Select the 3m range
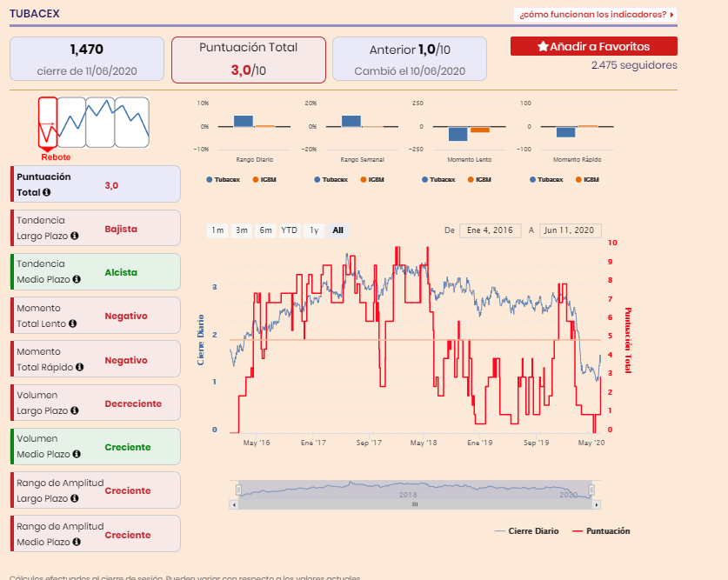The height and width of the screenshot is (580, 728). click(242, 230)
